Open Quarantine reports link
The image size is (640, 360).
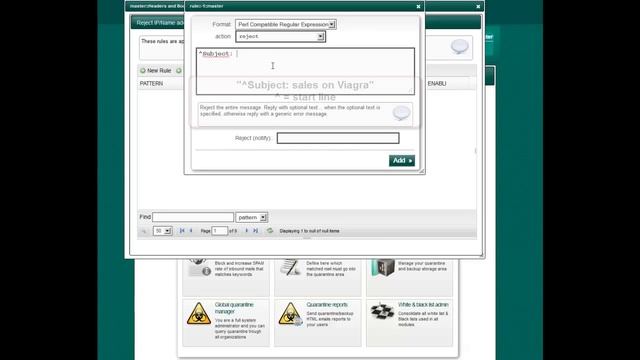click(x=327, y=305)
